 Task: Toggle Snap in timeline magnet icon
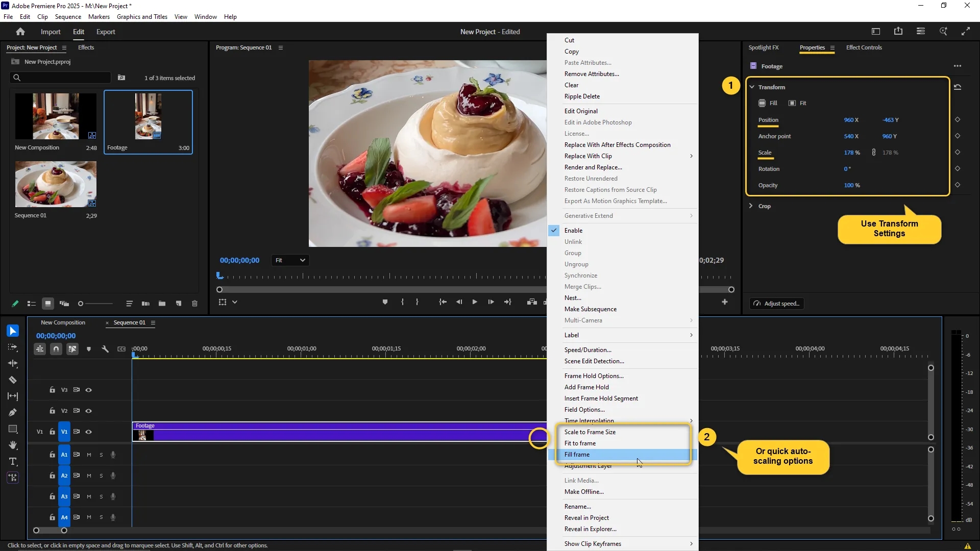coord(56,349)
